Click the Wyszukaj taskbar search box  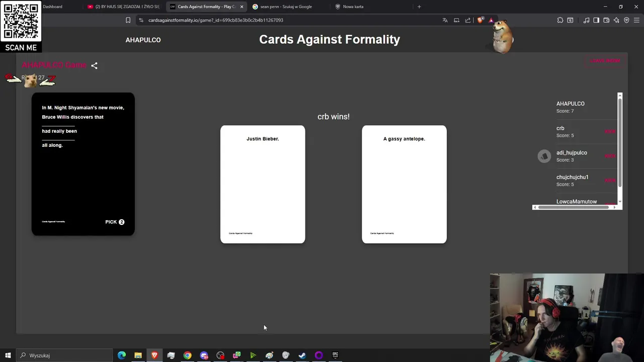pyautogui.click(x=63, y=355)
